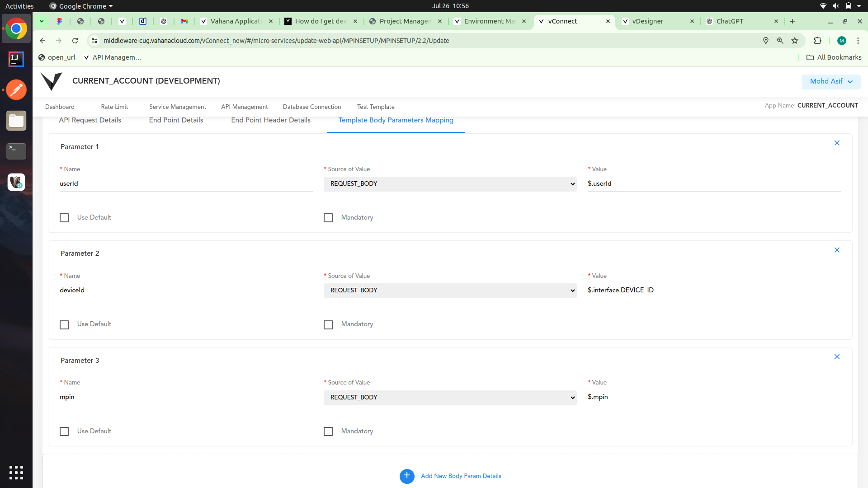Viewport: 868px width, 488px height.
Task: Click the $.interface.DEVICE_ID value field
Action: [x=713, y=290]
